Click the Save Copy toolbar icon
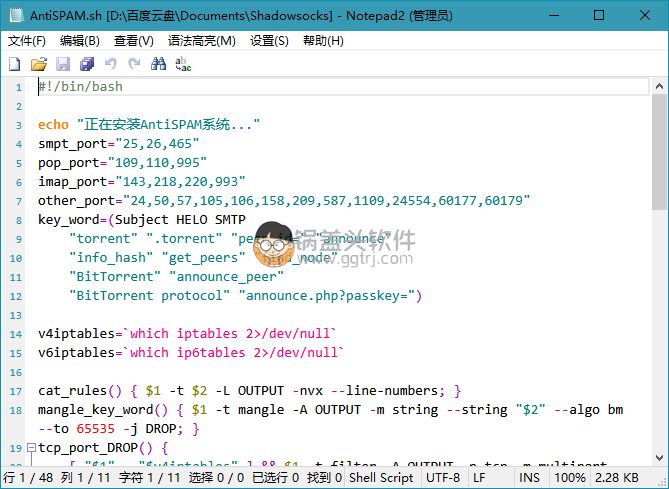This screenshot has width=669, height=489. click(87, 64)
